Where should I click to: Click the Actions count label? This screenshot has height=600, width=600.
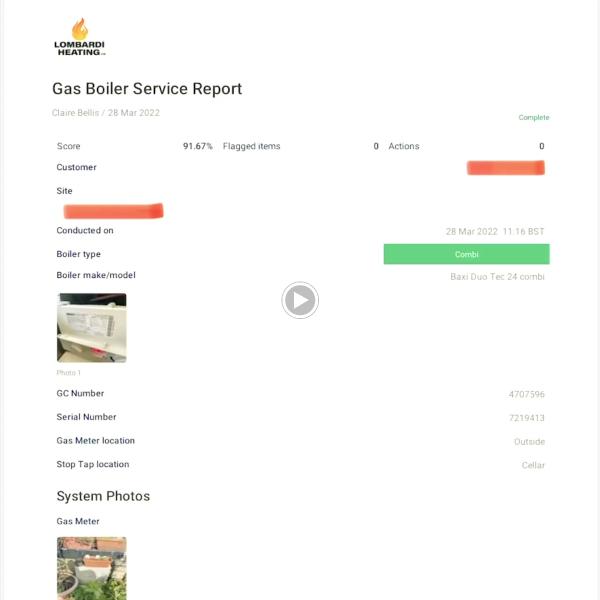click(404, 146)
